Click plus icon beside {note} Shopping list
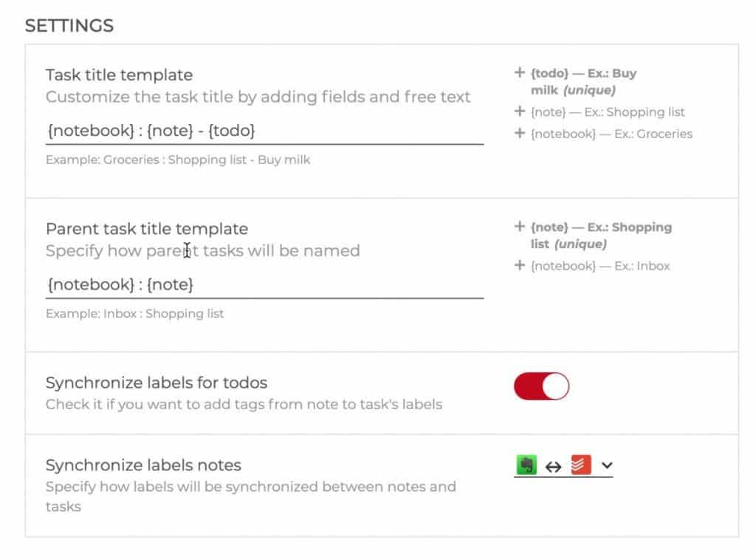Viewport: 756px width, 559px height. (519, 112)
